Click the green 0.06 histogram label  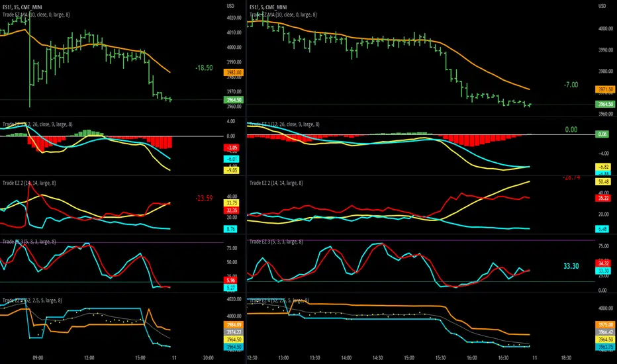point(602,134)
